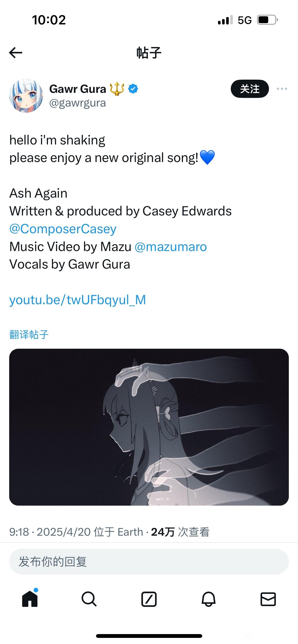298x644 pixels.
Task: Open the youtu.be/twUFbqyul_M link
Action: click(78, 300)
